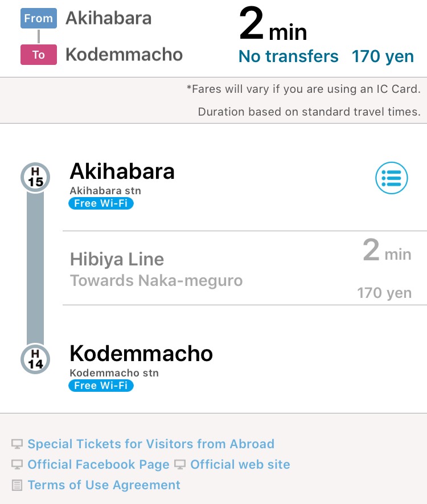Click the Akihabara origin field at top
This screenshot has height=504, width=427.
109,18
